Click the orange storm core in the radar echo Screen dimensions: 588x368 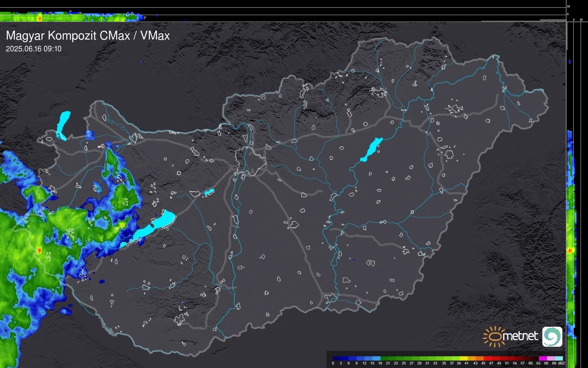tap(39, 251)
